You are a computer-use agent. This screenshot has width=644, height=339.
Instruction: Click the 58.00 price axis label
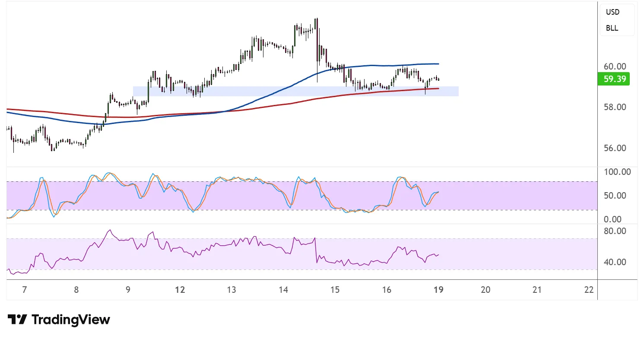click(615, 107)
